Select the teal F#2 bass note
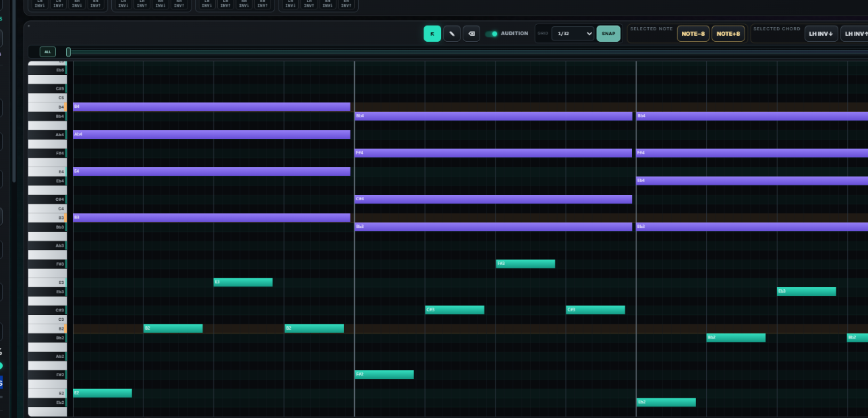Viewport: 868px width, 418px height. pos(384,374)
